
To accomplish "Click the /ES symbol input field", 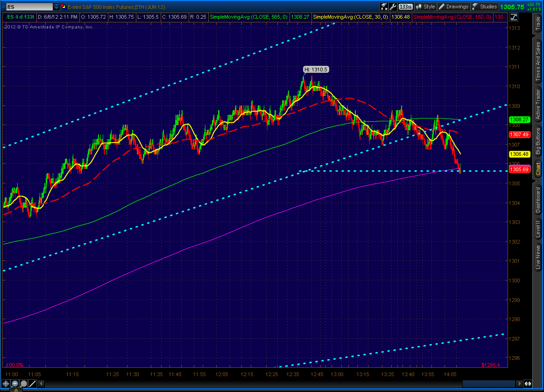I will (29, 7).
